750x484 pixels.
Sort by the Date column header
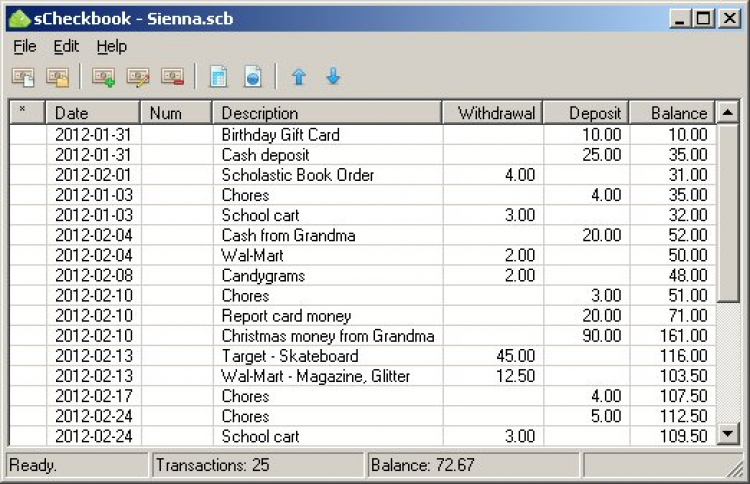(93, 113)
